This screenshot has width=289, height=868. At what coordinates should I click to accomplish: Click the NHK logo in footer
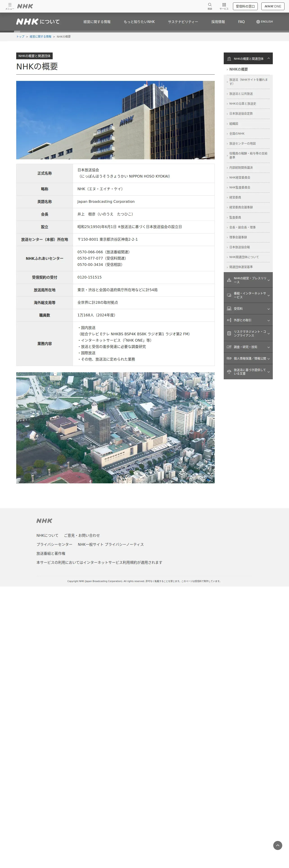tap(44, 521)
